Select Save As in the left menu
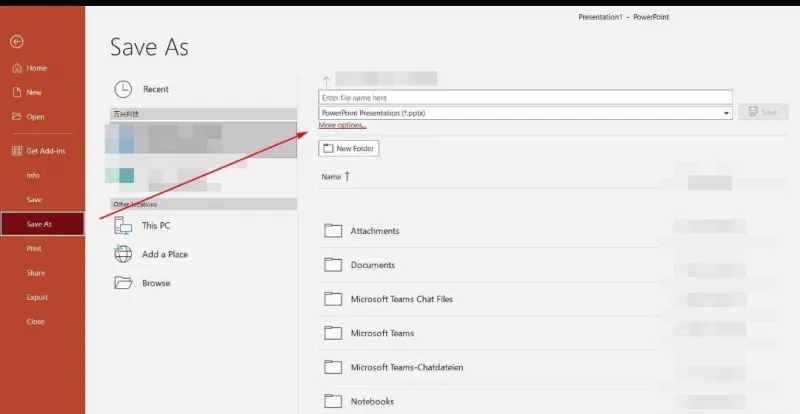800x414 pixels. (x=42, y=224)
